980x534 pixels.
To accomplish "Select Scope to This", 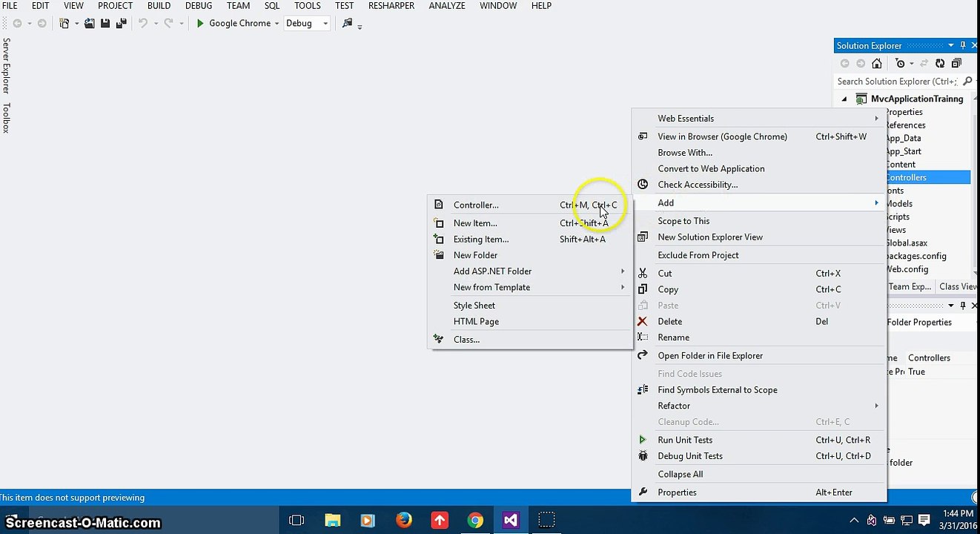I will pyautogui.click(x=759, y=221).
